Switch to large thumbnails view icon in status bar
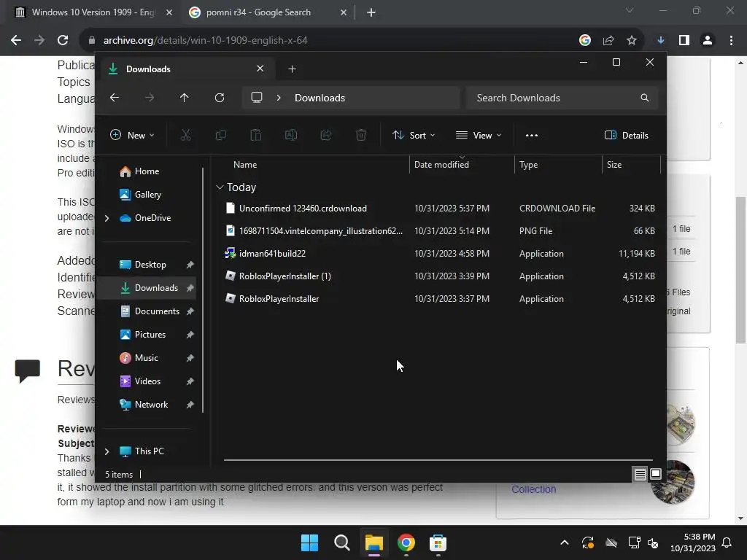Screen dimensions: 747x560 [656, 474]
